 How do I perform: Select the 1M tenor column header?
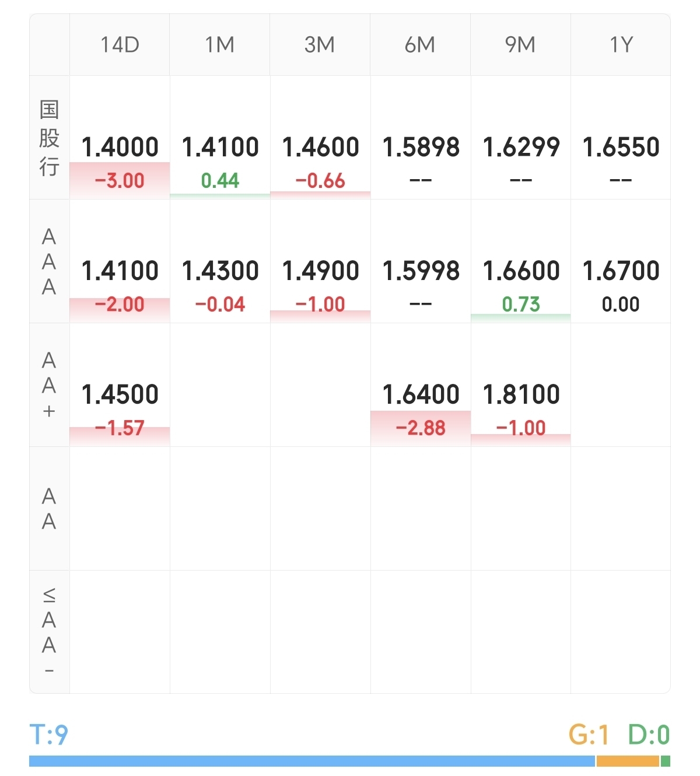tap(220, 45)
